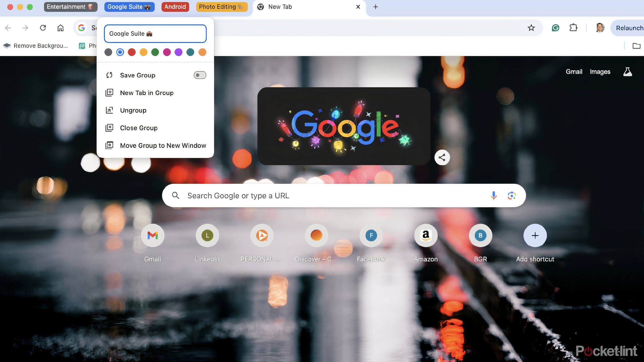Click the Amazon shortcut icon
This screenshot has width=644, height=362.
pos(426,235)
